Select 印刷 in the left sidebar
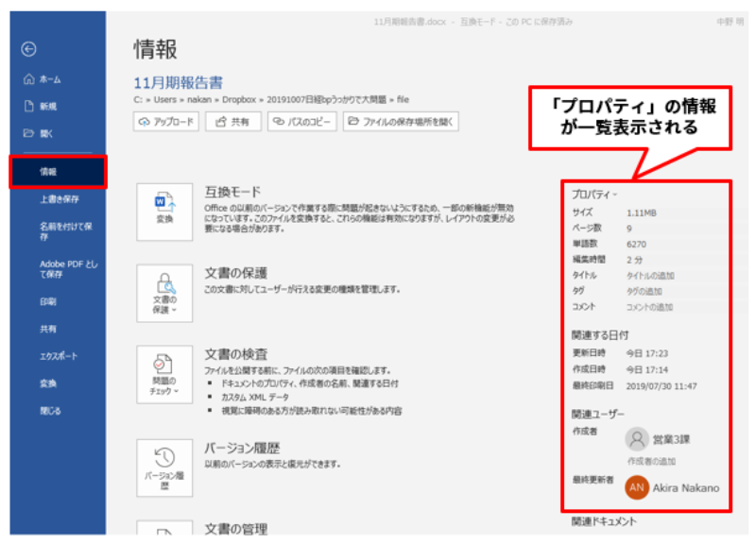The image size is (756, 544). pos(47,301)
